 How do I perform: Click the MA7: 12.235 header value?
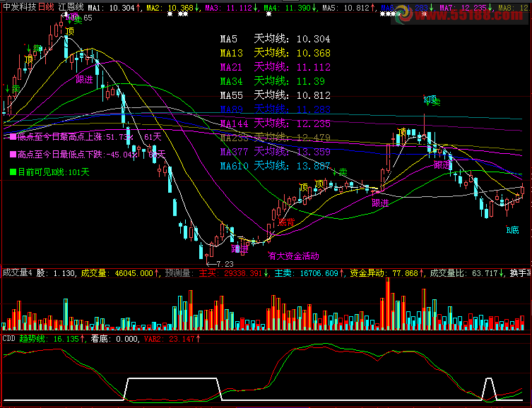[x=466, y=8]
